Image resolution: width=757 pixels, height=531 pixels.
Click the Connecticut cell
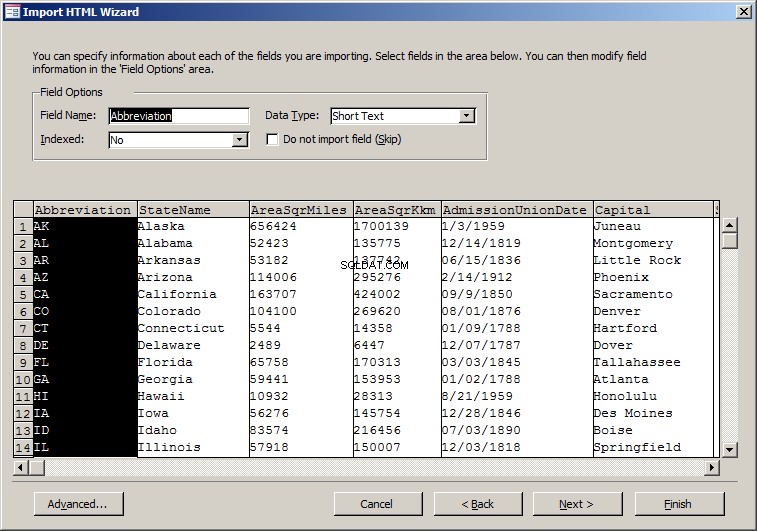pos(193,328)
